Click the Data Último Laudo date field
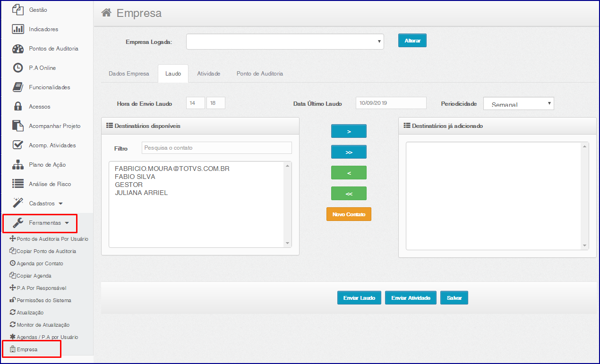Screen dimensions: 600x364 391,103
